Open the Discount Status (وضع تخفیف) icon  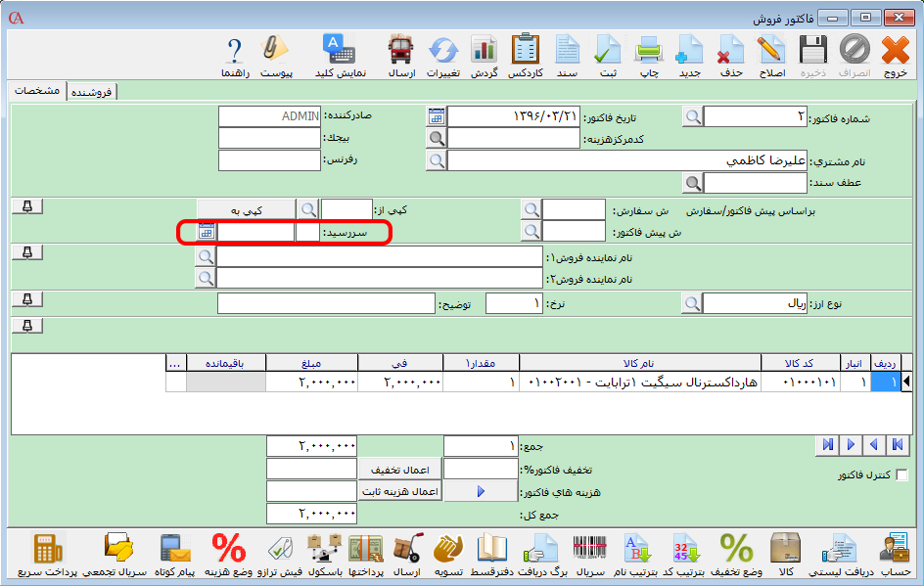pos(736,553)
